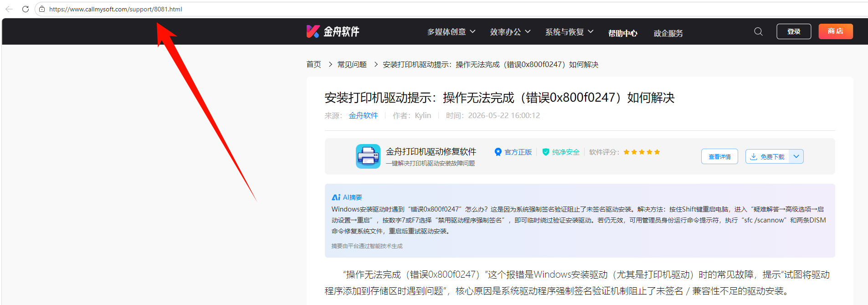Viewport: 868px width, 305px height.
Task: Click the lock site info icon
Action: [42, 9]
